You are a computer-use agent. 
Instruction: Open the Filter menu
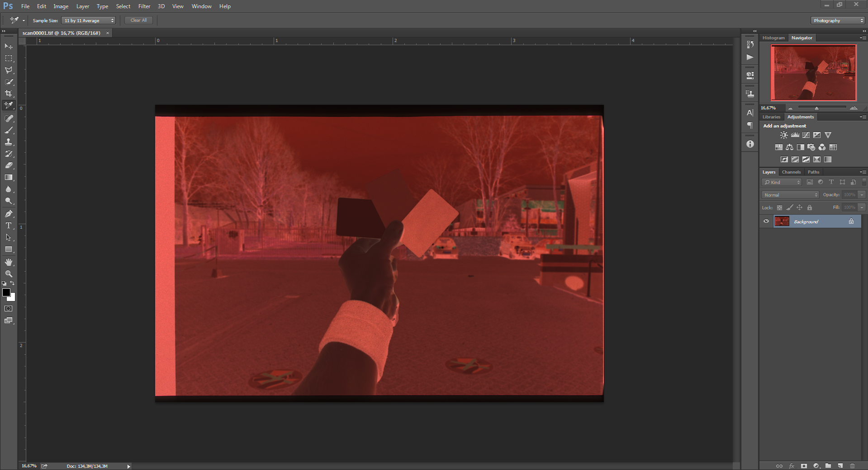tap(144, 6)
